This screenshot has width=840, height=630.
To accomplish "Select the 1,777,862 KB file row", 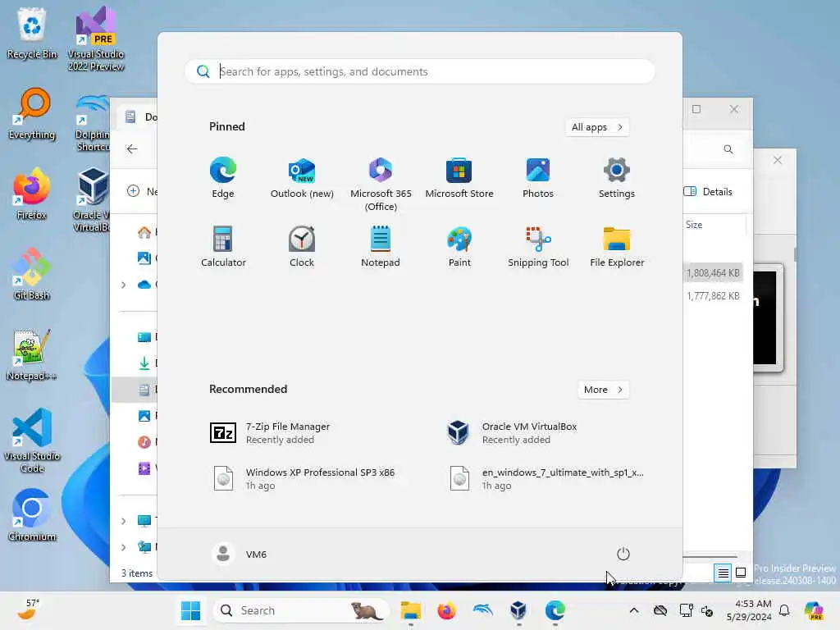I will tap(713, 296).
